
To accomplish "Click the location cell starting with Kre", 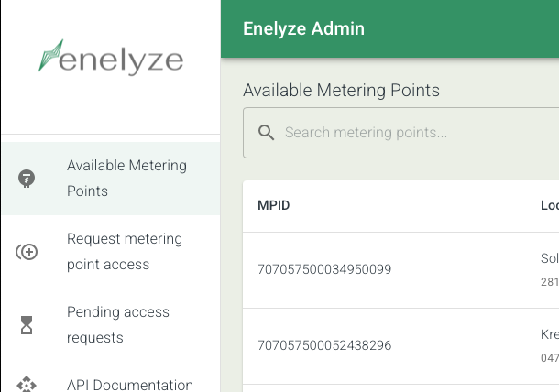I will point(550,345).
